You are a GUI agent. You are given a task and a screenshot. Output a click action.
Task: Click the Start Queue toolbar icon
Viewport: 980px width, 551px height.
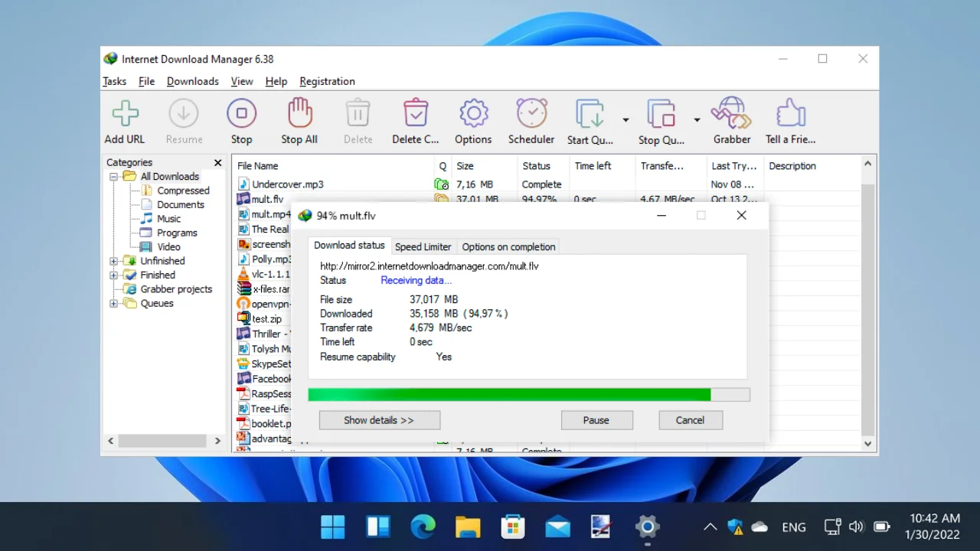point(590,114)
